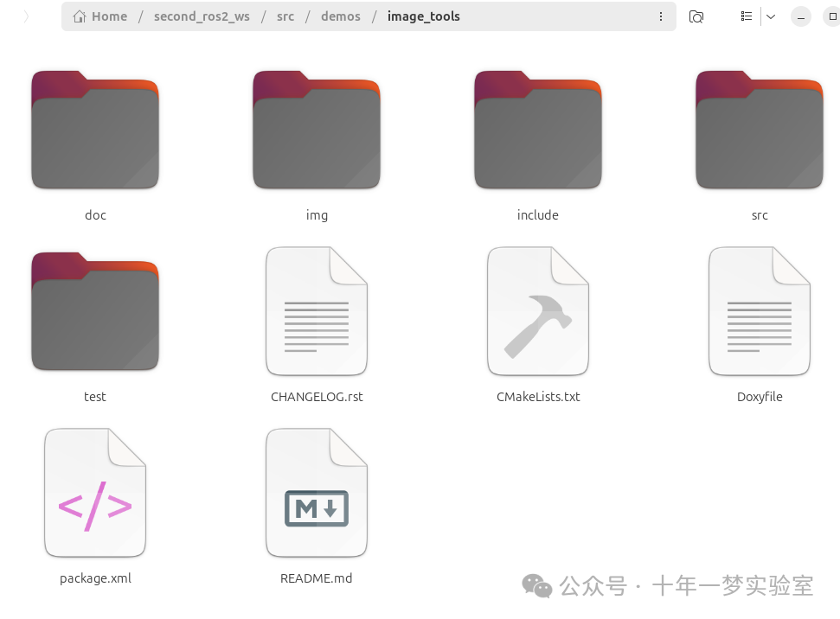Navigate to second_ros2_ws in the path bar
The image size is (840, 619).
(202, 16)
